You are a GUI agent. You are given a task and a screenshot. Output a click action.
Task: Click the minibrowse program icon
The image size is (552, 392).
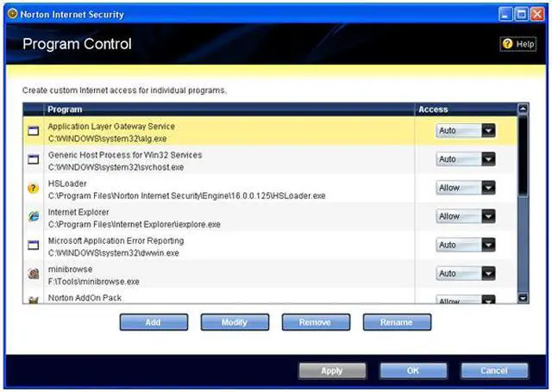[34, 273]
